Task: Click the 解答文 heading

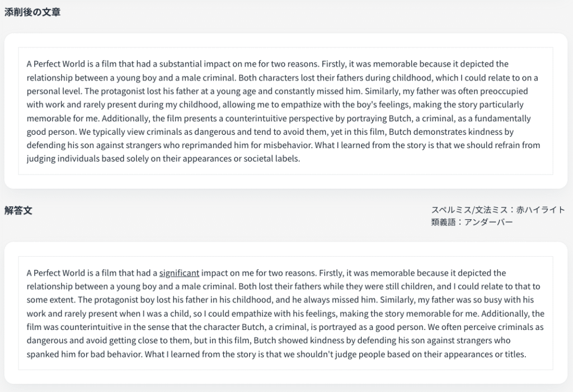Action: (18, 211)
